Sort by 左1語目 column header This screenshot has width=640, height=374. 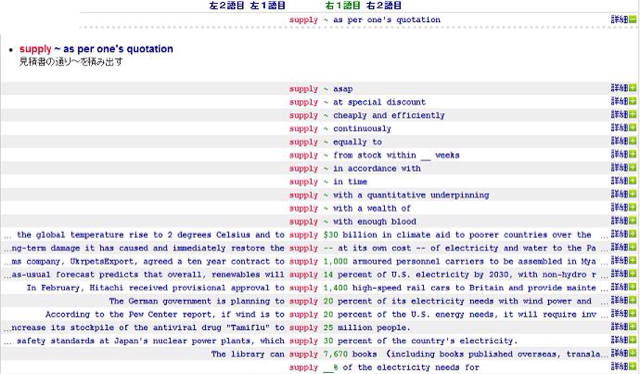267,5
